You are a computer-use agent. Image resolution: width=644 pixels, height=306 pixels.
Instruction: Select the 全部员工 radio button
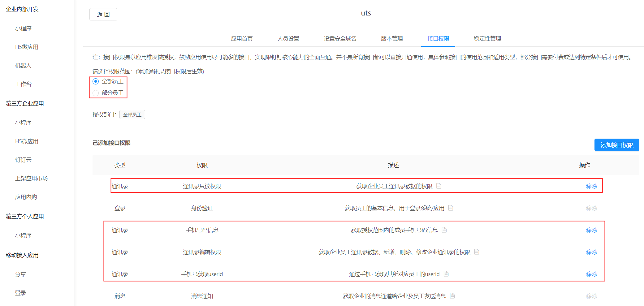(x=96, y=81)
